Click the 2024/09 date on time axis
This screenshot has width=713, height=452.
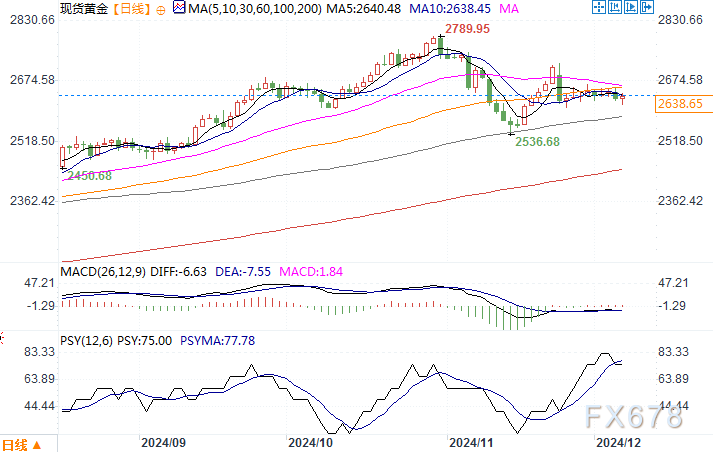162,442
